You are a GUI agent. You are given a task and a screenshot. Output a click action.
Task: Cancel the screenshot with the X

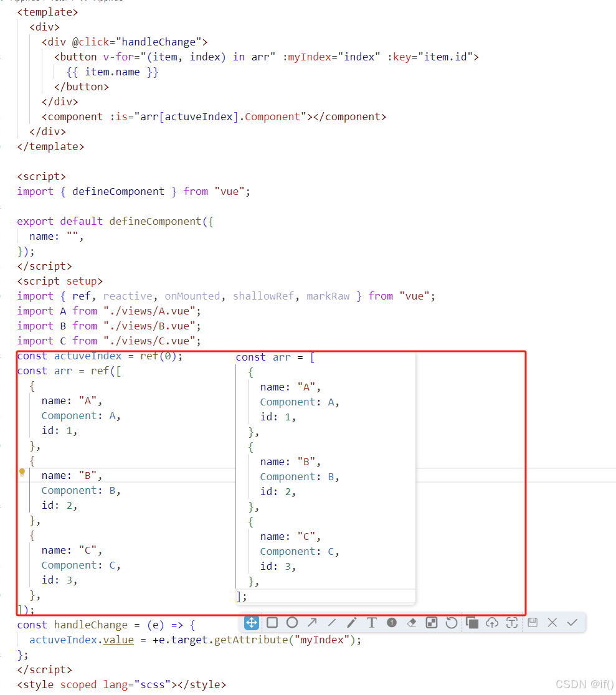coord(551,622)
